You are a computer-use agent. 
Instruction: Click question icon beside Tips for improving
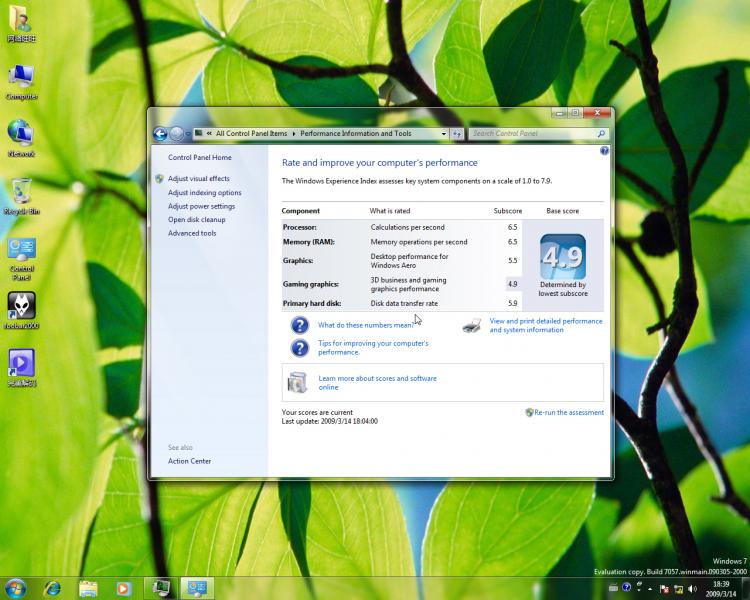(x=299, y=348)
